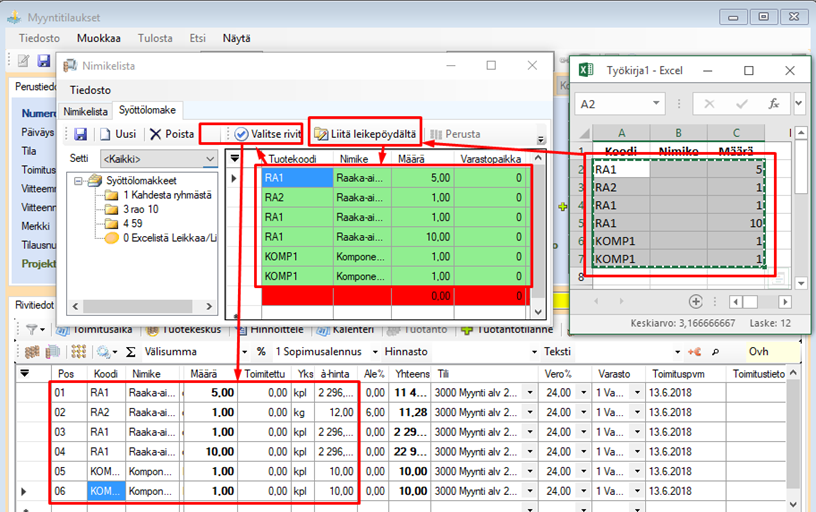
Task: Open the Muokkaa menu
Action: (98, 38)
